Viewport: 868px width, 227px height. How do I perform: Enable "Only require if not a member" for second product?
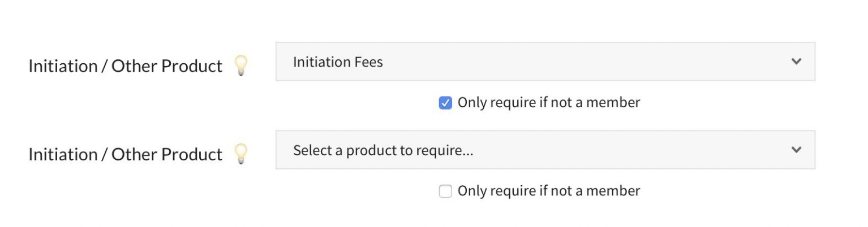pos(445,191)
